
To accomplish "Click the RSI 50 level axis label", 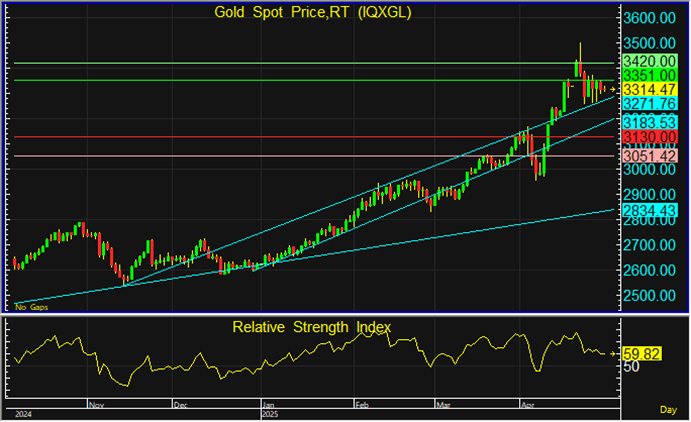I will tap(631, 368).
